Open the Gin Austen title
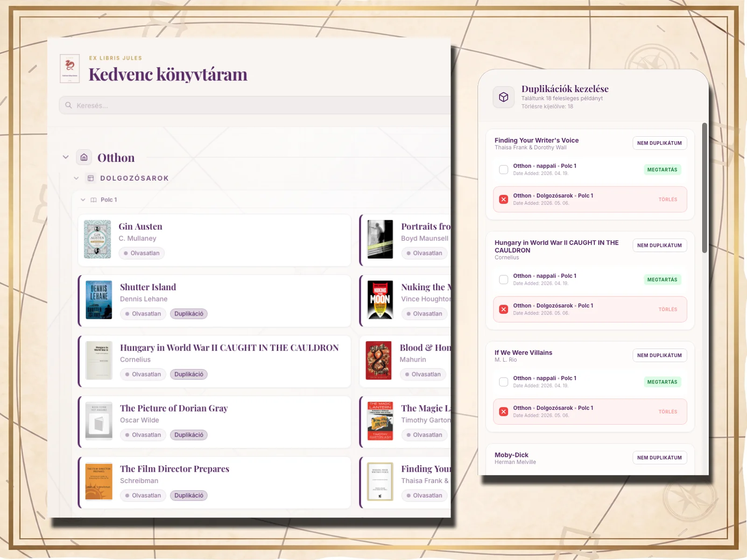The width and height of the screenshot is (747, 560). (141, 227)
